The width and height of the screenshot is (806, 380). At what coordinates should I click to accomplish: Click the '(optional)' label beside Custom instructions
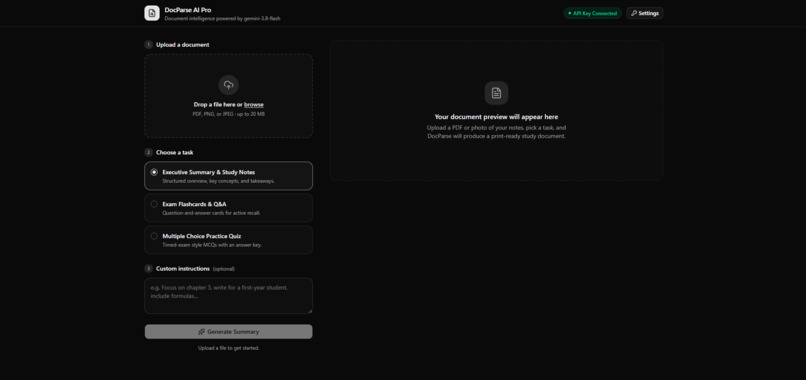(224, 269)
